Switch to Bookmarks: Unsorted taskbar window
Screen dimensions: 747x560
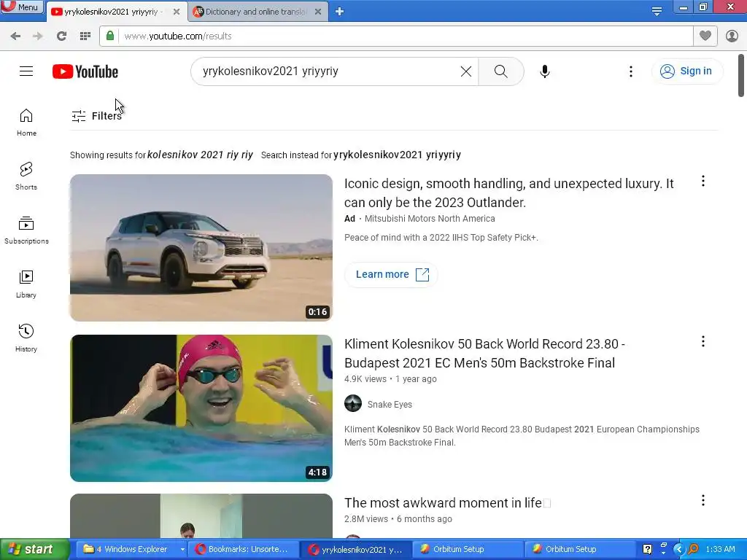click(x=243, y=550)
